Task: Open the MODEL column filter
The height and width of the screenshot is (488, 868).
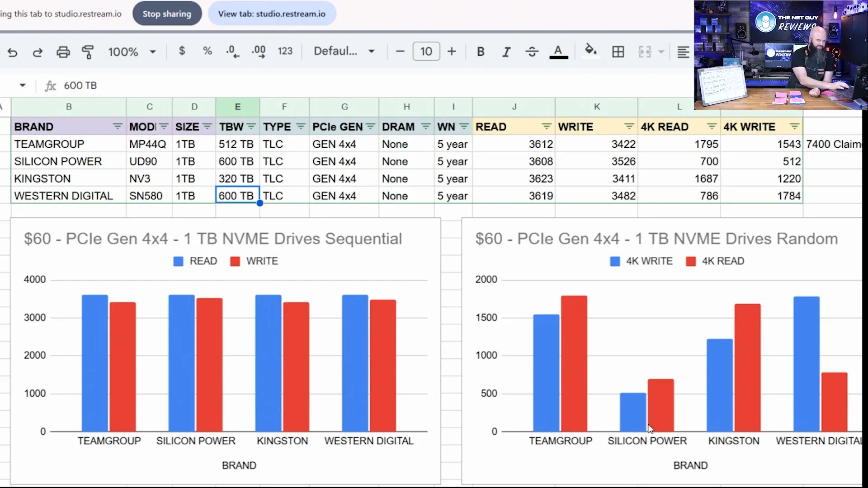Action: [164, 127]
